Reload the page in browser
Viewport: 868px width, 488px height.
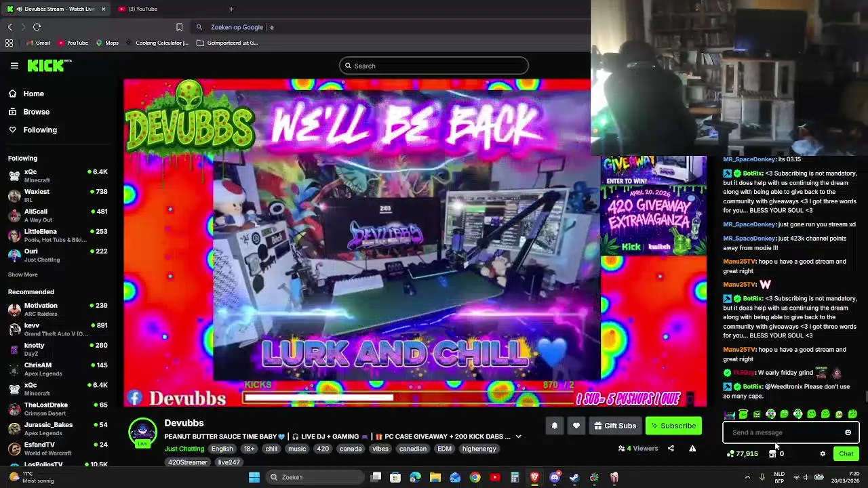point(37,27)
